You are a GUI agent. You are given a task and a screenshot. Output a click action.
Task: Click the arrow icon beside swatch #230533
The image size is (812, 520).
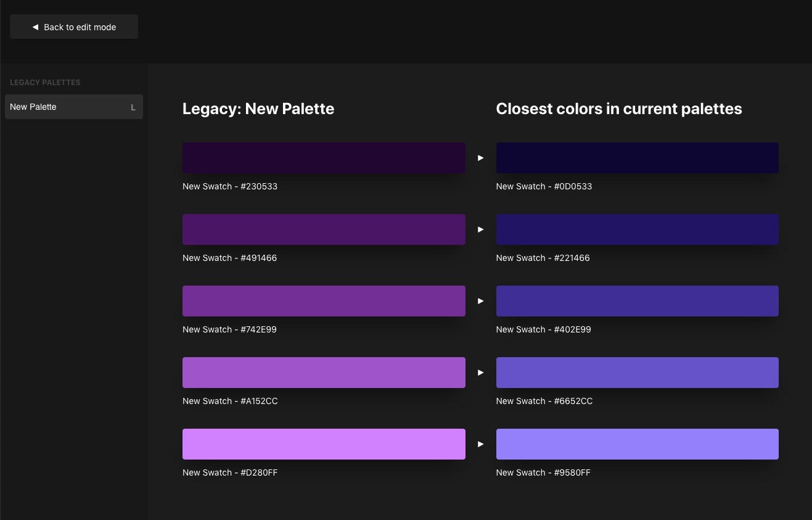point(480,158)
